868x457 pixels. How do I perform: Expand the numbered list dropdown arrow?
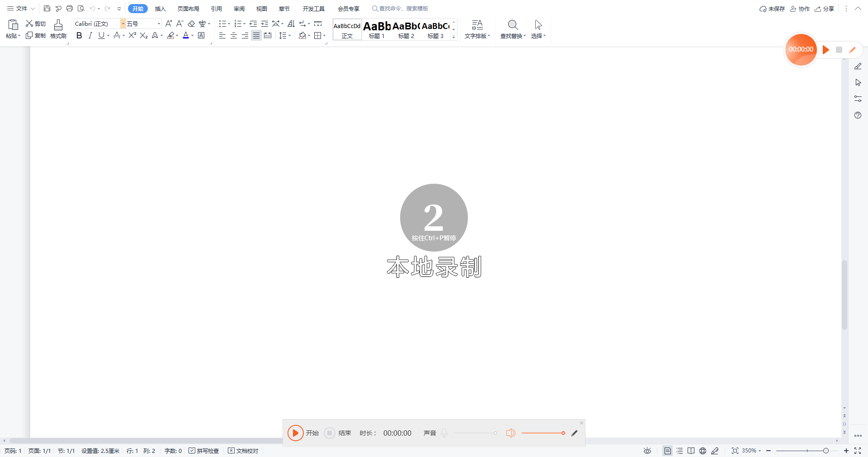click(245, 24)
